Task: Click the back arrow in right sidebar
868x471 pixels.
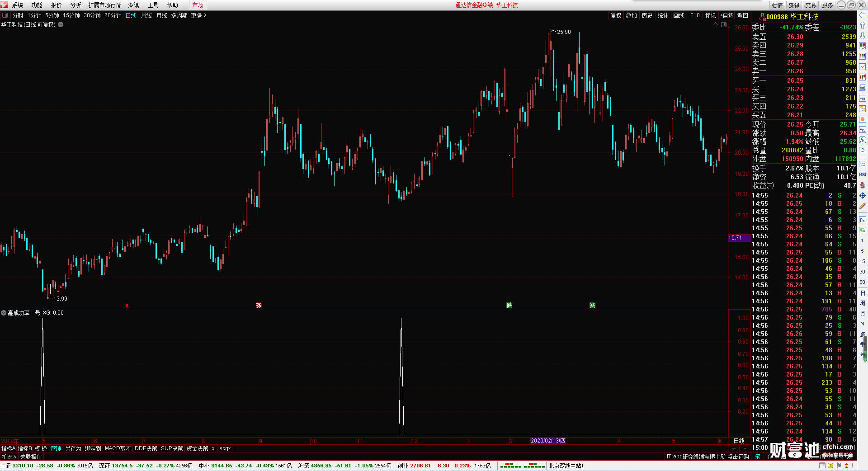Action: [863, 15]
